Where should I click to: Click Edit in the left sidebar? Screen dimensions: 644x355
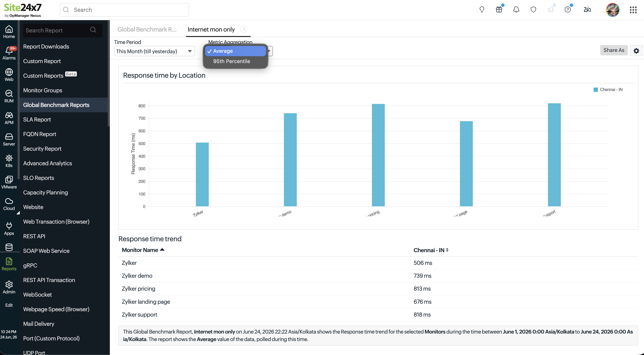9,305
